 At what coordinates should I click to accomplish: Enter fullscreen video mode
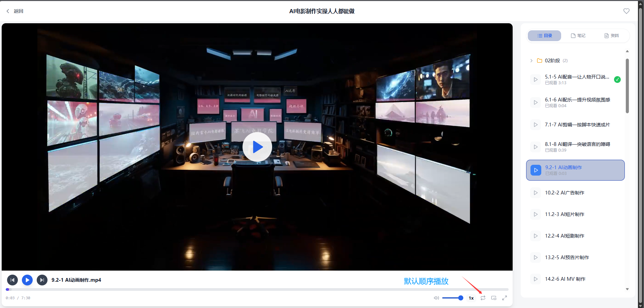505,298
